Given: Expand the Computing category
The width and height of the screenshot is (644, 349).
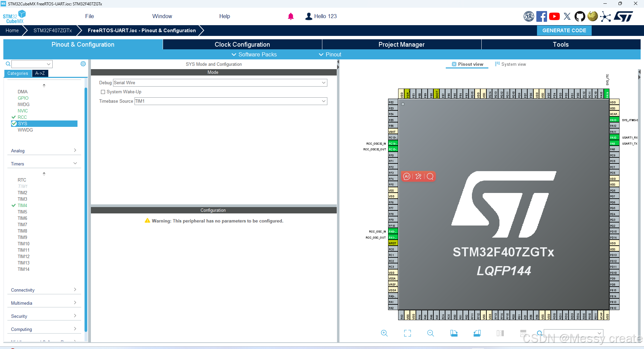Looking at the screenshot, I should 44,329.
